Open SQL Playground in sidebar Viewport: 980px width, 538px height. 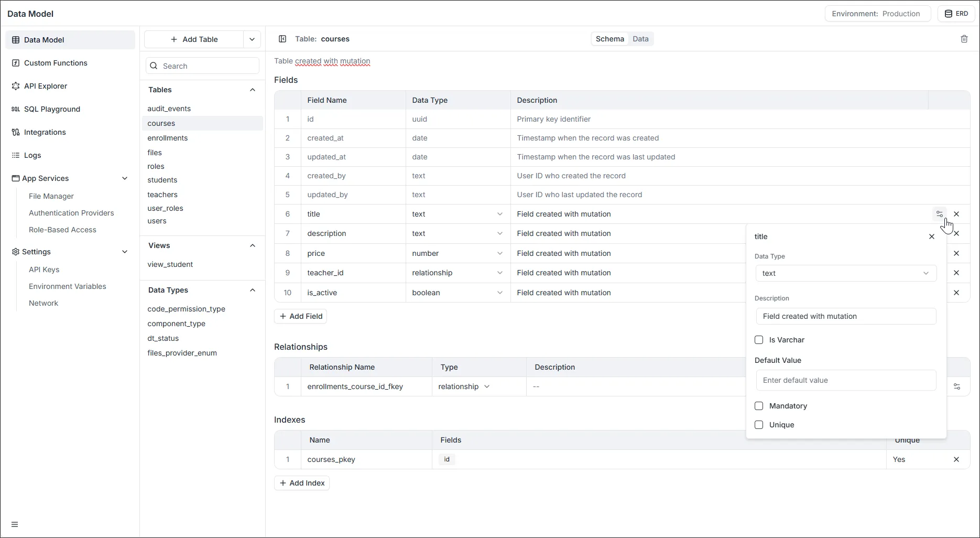click(x=52, y=109)
